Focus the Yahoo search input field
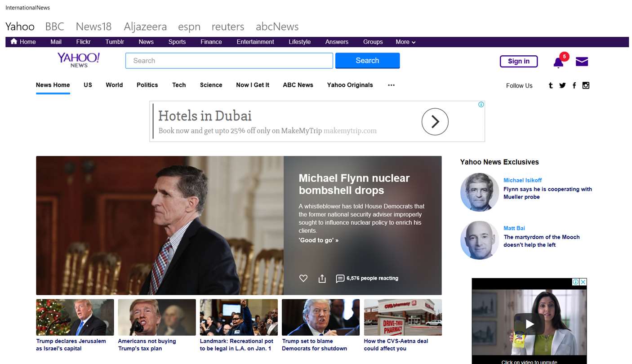This screenshot has height=364, width=632. point(229,61)
